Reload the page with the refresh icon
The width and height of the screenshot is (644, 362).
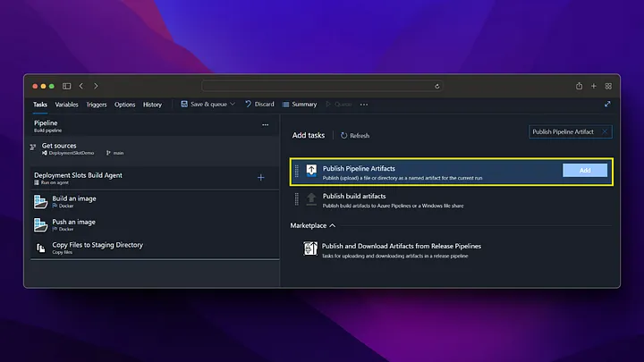437,86
